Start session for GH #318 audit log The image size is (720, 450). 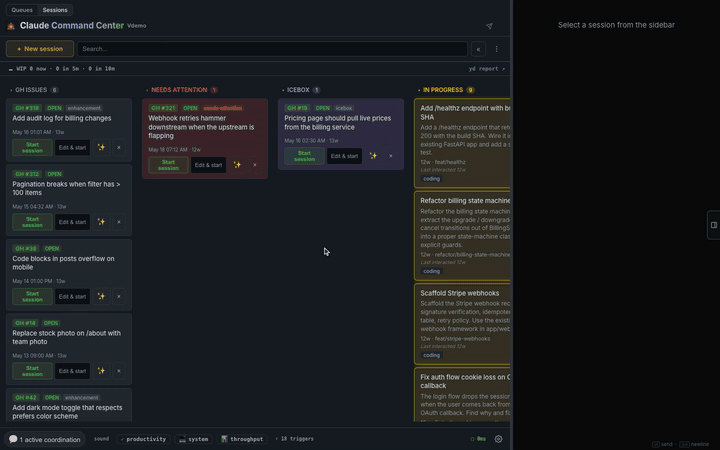32,148
